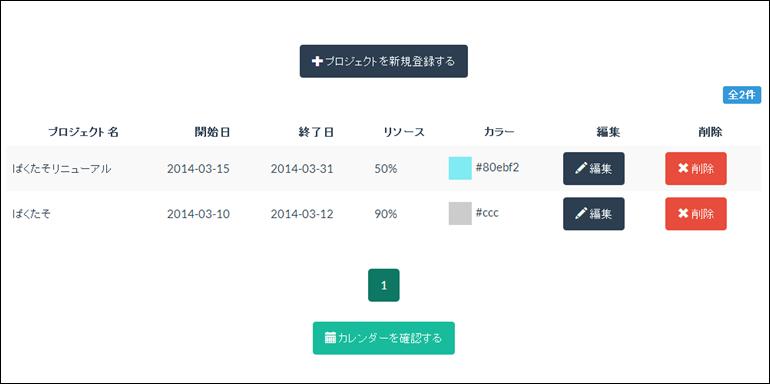Viewport: 770px width, 384px height.
Task: Click the プロジェクト名 column header
Action: [83, 132]
